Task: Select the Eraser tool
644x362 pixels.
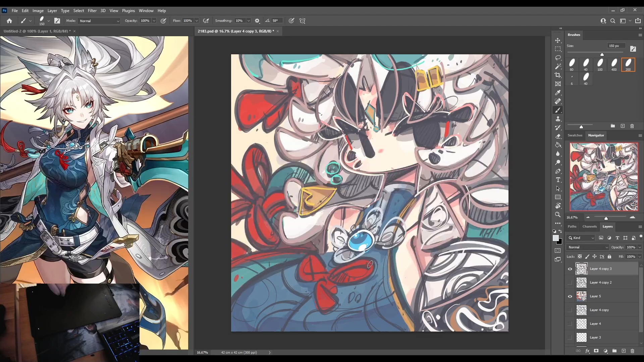Action: [558, 136]
